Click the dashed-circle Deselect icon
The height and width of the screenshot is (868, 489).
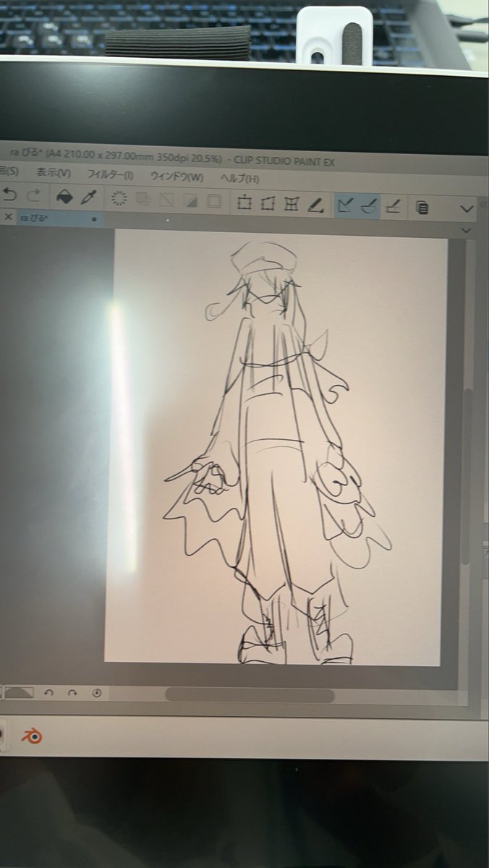tap(120, 199)
